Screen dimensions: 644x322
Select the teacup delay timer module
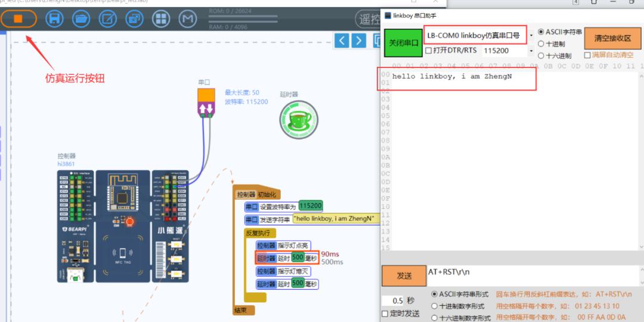299,119
